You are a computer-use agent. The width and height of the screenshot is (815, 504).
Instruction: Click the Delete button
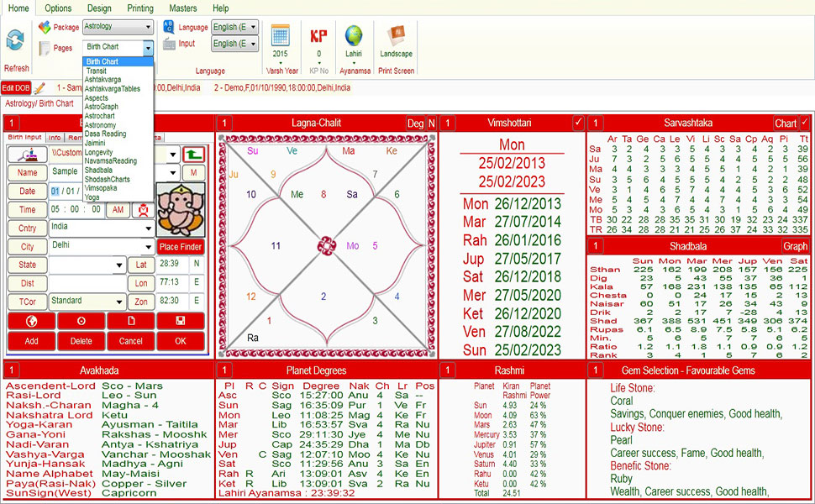81,341
